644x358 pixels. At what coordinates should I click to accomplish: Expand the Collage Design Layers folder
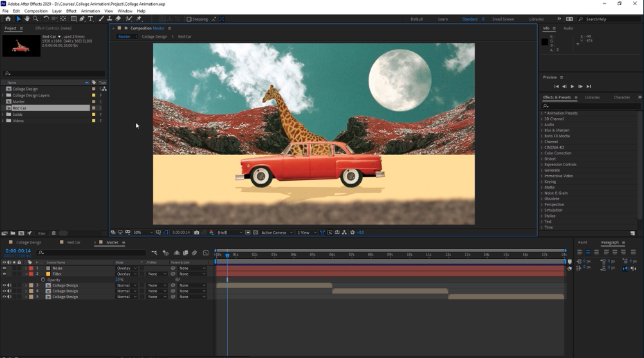click(3, 95)
